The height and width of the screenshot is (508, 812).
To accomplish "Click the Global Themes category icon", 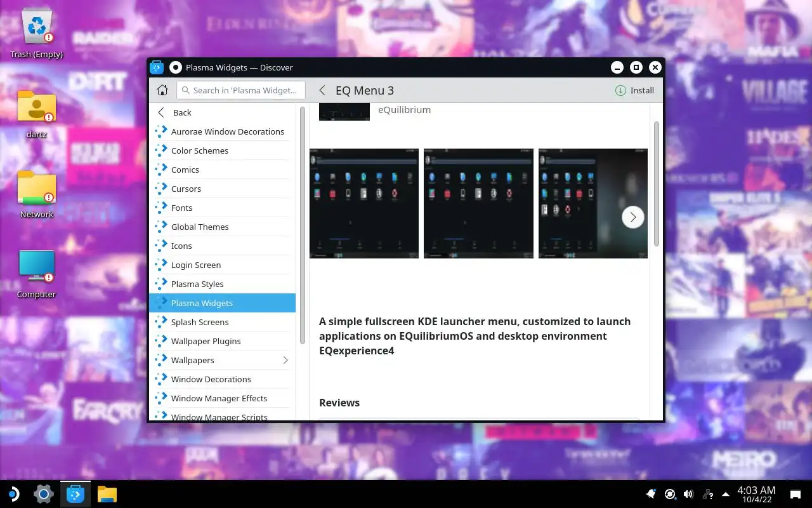I will 161,227.
